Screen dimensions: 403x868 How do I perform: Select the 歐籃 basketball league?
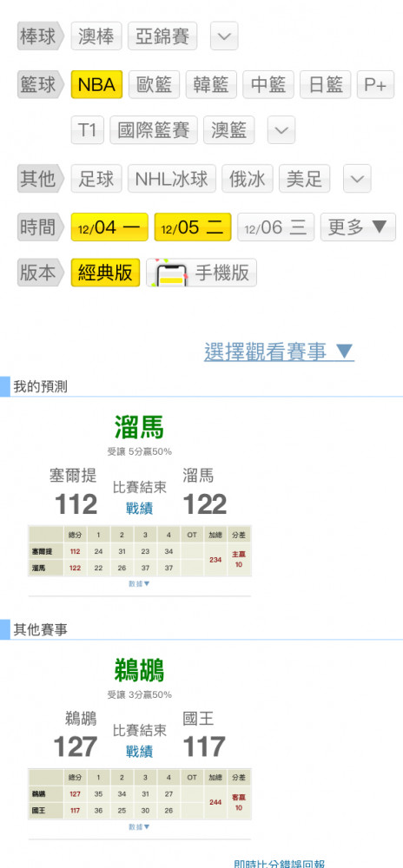(x=154, y=85)
